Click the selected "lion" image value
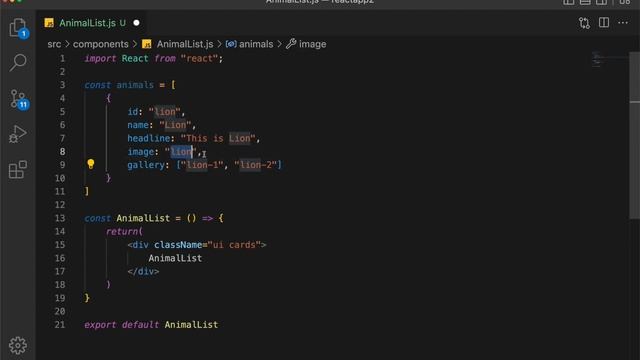This screenshot has width=640, height=360. (x=181, y=152)
